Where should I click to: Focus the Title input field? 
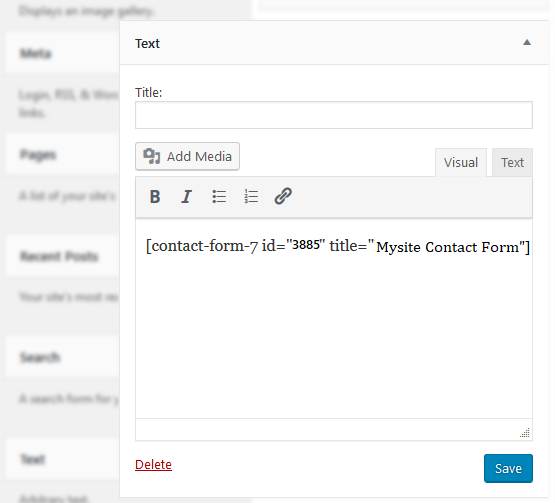tap(334, 115)
